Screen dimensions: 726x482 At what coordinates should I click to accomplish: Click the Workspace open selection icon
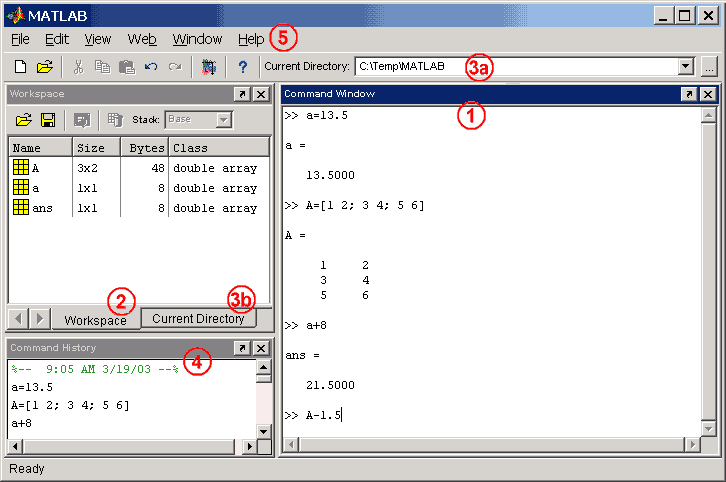[x=82, y=120]
